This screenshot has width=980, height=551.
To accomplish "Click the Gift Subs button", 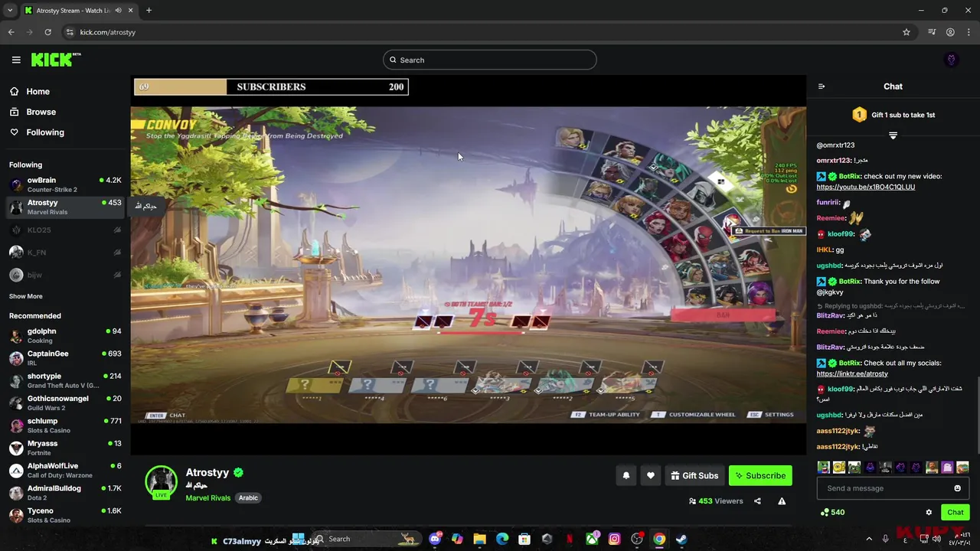I will (694, 475).
